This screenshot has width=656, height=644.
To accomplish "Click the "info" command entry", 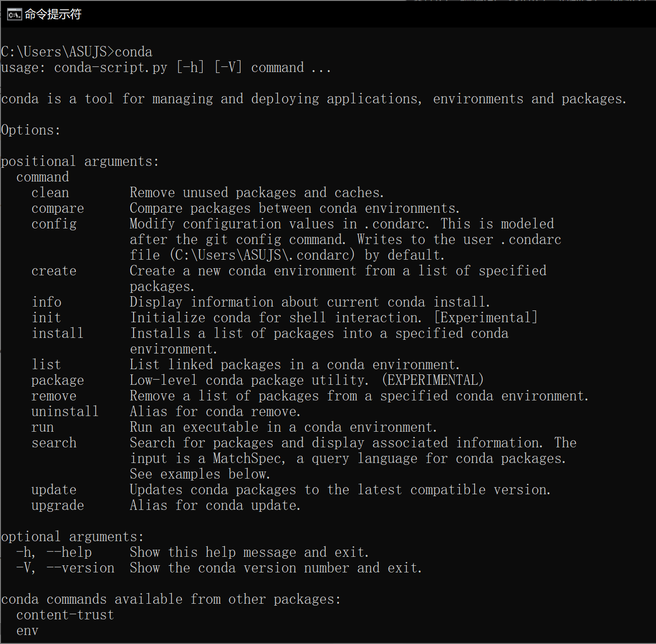I will click(x=46, y=302).
